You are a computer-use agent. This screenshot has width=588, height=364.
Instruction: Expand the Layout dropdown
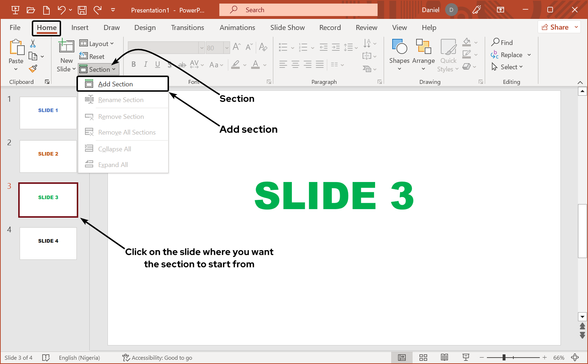(97, 44)
